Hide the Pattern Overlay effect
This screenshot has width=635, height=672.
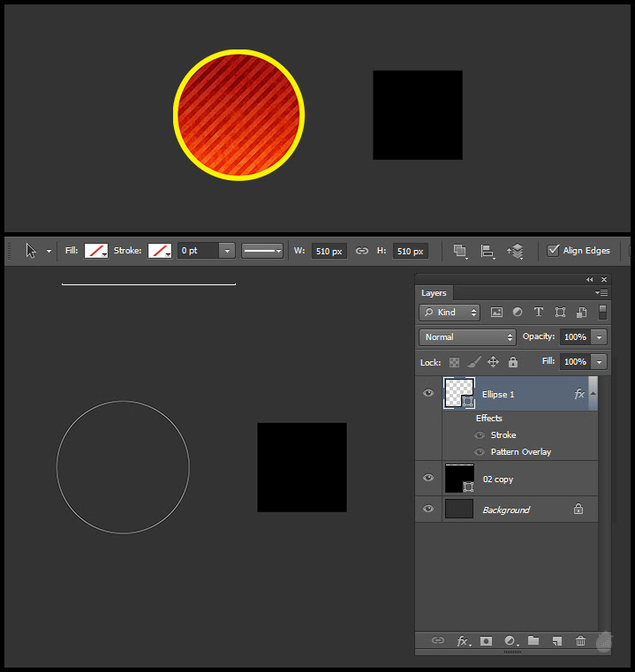tap(480, 452)
